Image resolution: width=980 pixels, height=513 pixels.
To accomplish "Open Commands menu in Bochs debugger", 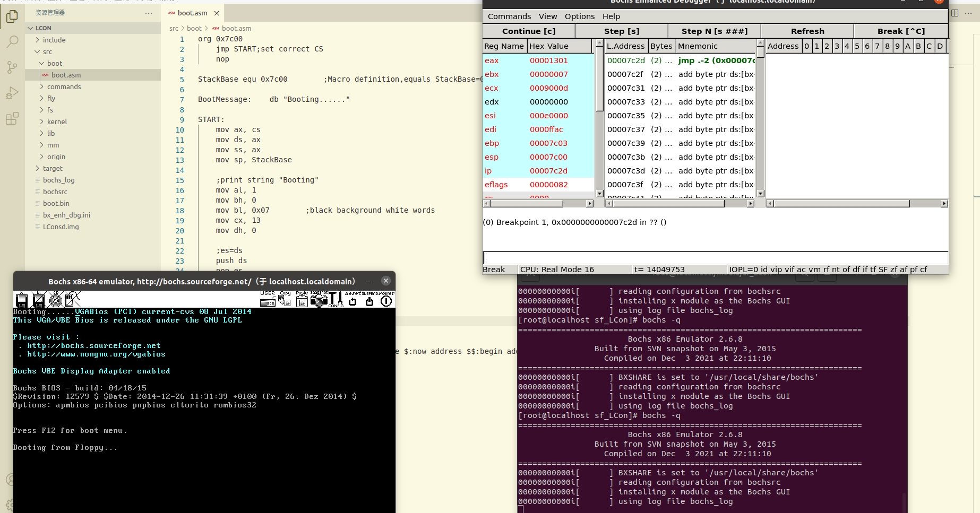I will tap(509, 16).
